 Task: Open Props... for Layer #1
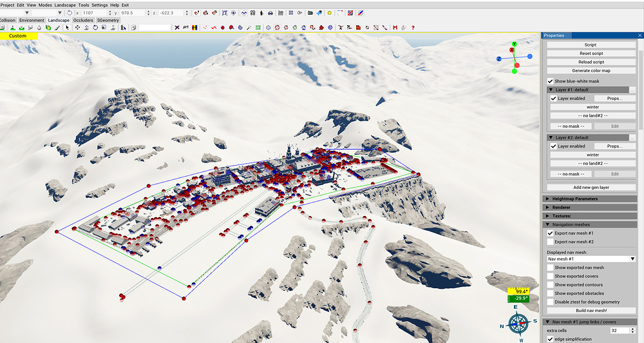(614, 98)
